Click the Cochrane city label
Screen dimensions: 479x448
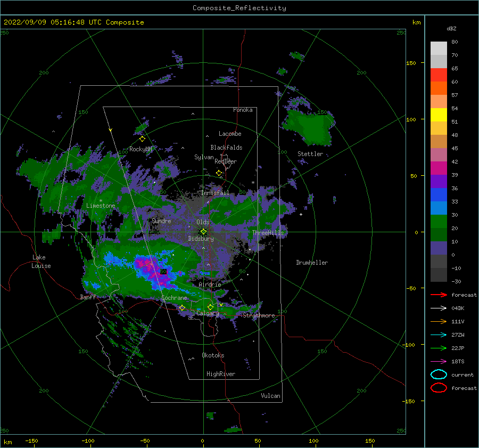coord(174,298)
